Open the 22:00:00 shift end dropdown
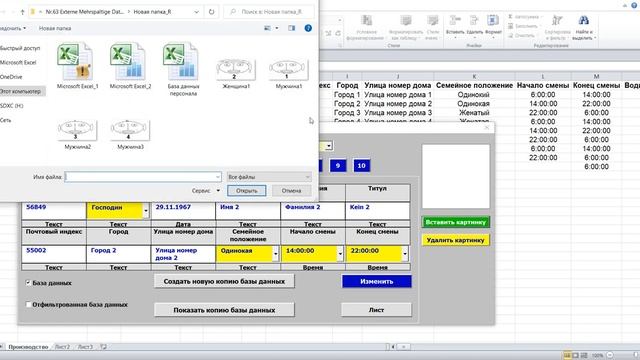640x360 pixels. pos(405,254)
